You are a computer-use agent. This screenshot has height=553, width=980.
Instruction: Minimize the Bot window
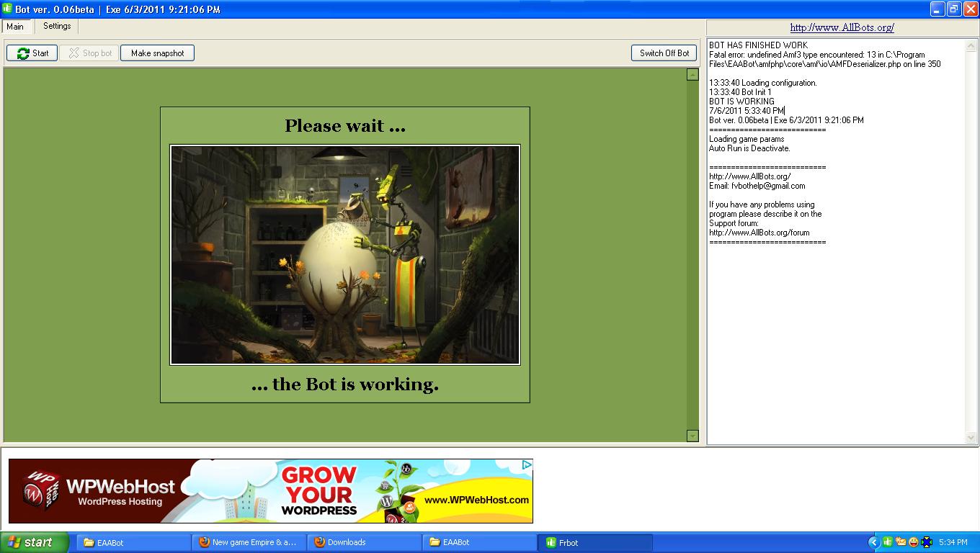pos(937,9)
